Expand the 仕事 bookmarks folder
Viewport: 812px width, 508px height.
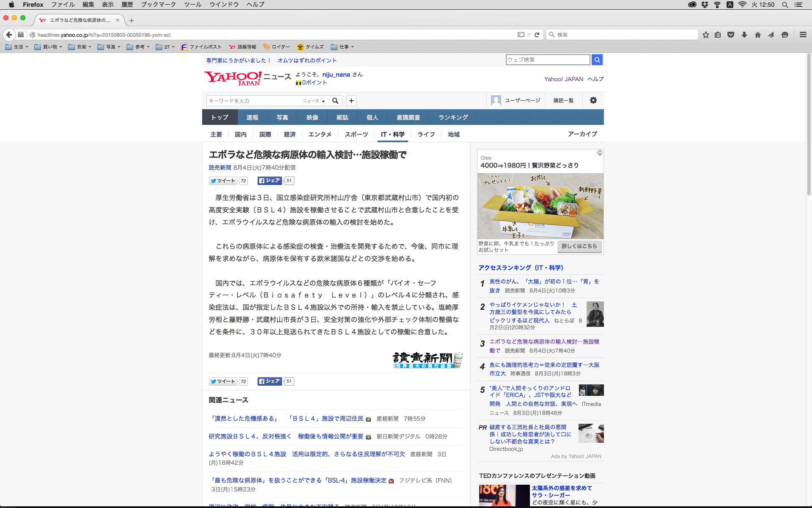(343, 47)
